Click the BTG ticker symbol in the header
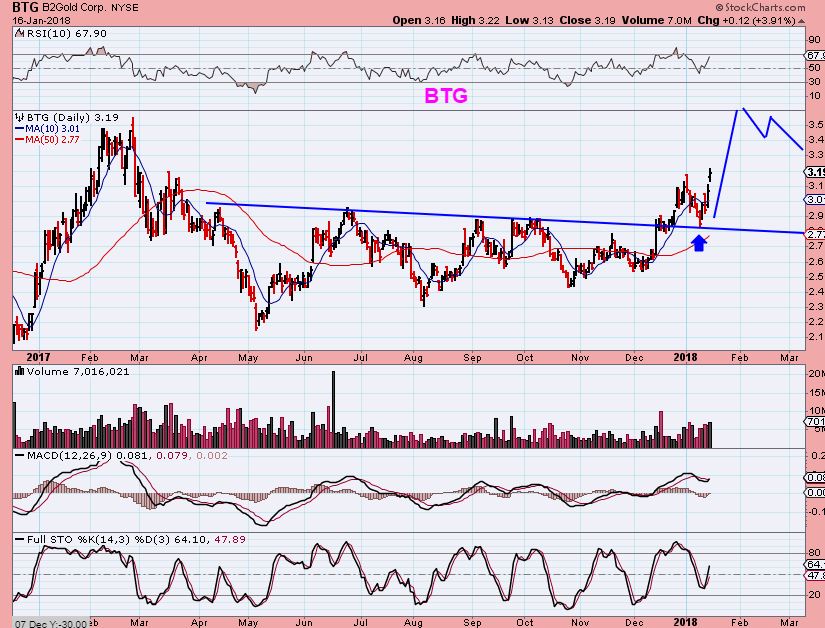Screen dimensions: 825x628 pos(25,7)
